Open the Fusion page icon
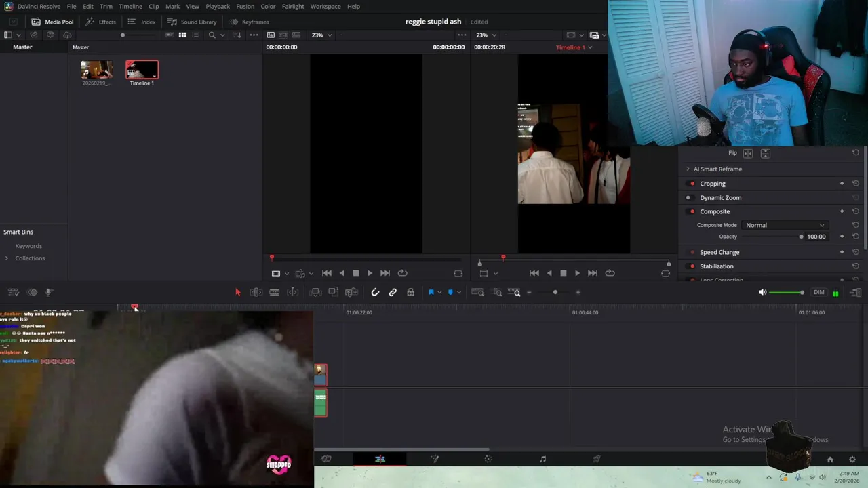Image resolution: width=868 pixels, height=488 pixels. coord(435,459)
